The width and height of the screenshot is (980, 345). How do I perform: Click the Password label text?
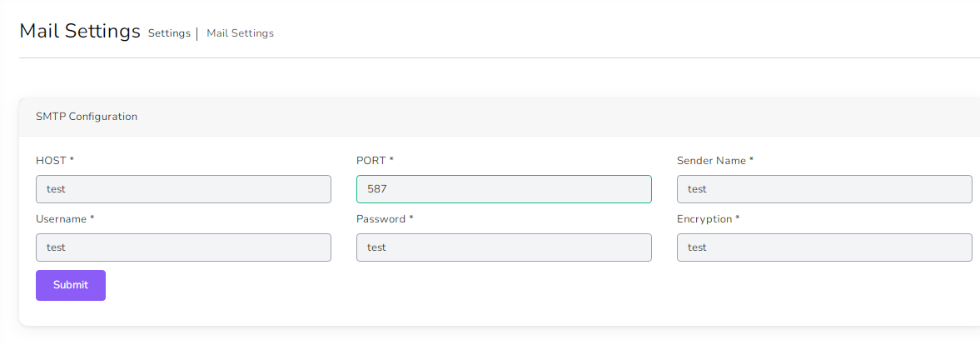(x=381, y=218)
